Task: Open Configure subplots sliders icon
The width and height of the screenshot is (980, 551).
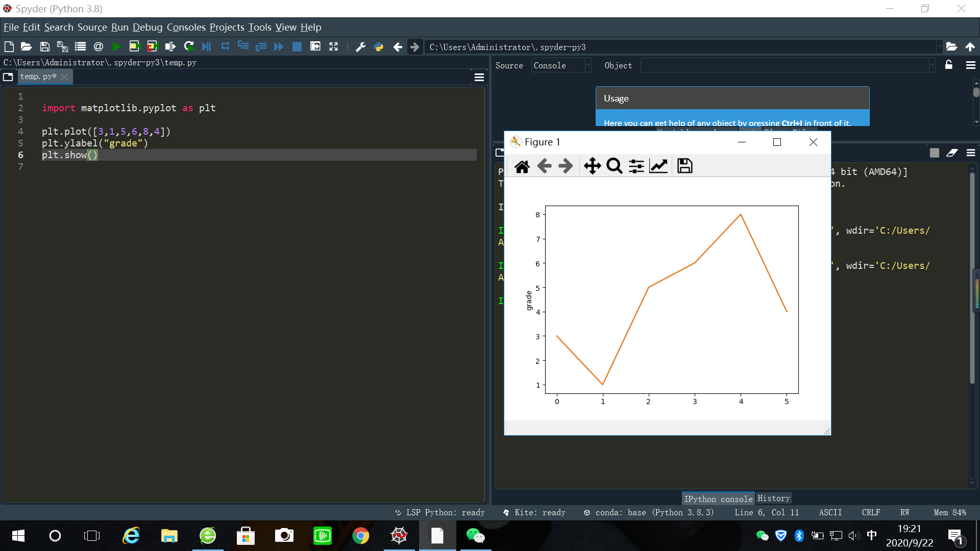Action: coord(636,166)
